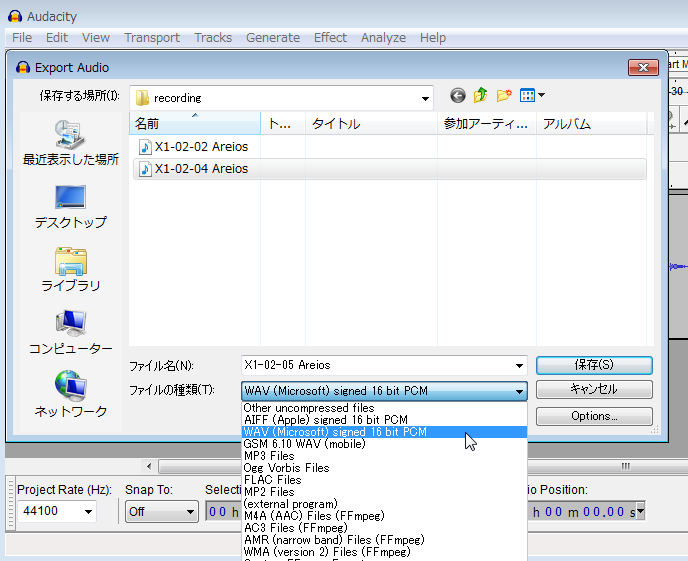Open the Transport menu

(x=152, y=38)
